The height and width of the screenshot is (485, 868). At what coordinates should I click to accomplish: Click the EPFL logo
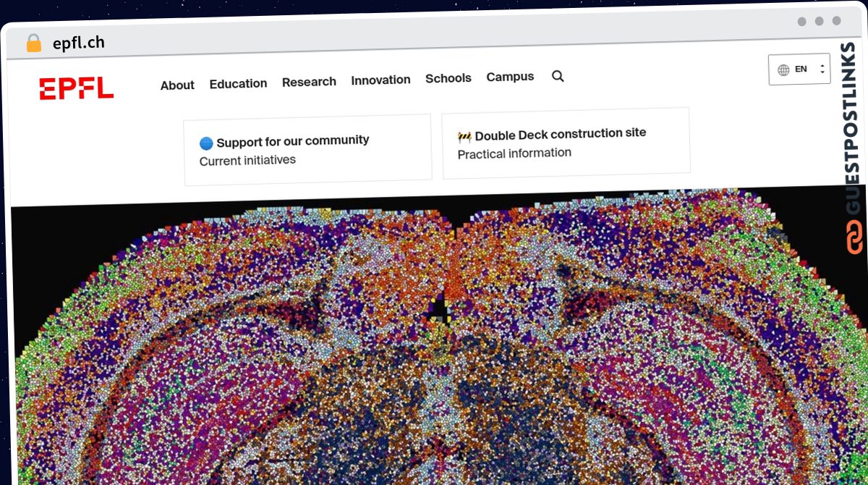click(77, 88)
